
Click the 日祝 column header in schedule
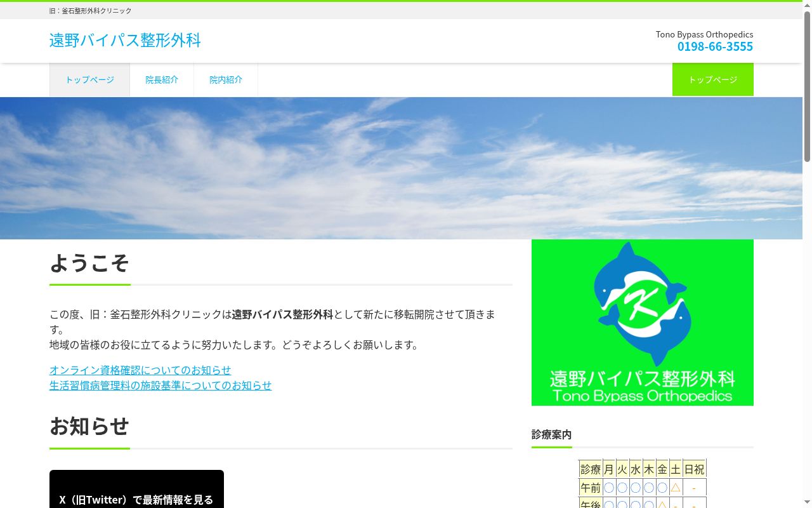pos(694,469)
